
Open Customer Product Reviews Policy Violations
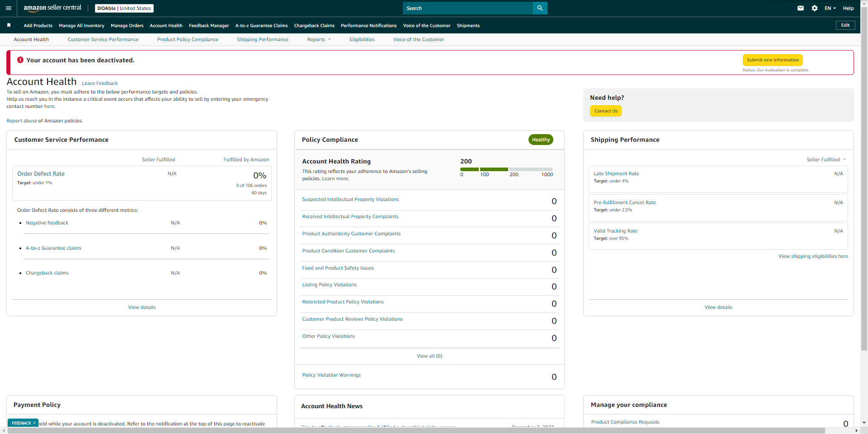click(352, 319)
